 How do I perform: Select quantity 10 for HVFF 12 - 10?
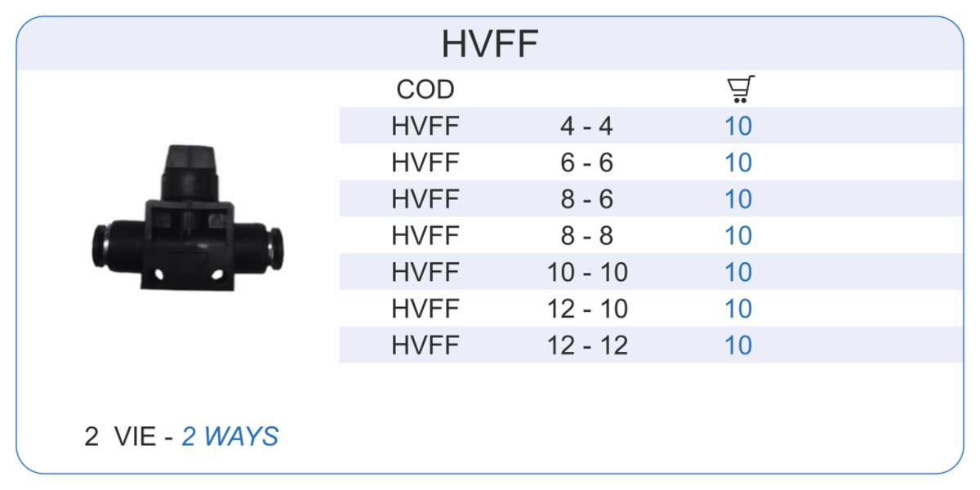[738, 309]
